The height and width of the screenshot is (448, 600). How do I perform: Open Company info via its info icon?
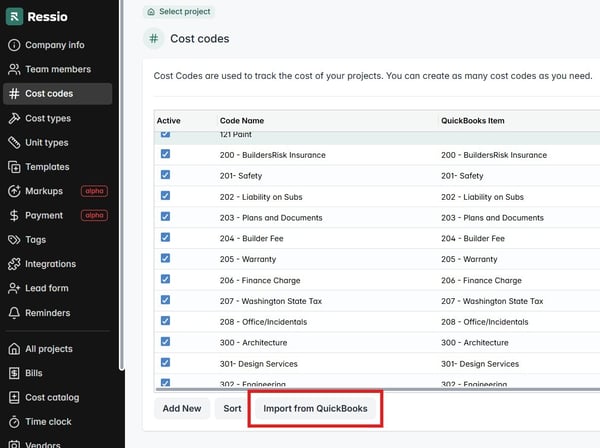point(14,45)
